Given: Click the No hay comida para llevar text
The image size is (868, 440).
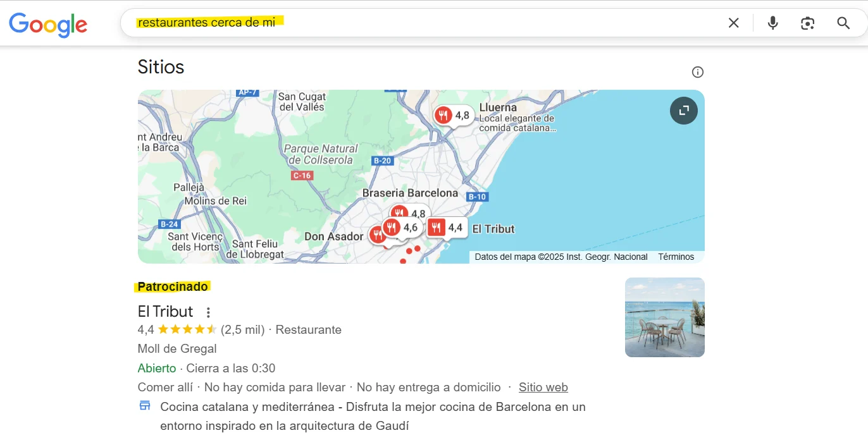Looking at the screenshot, I should (x=275, y=388).
